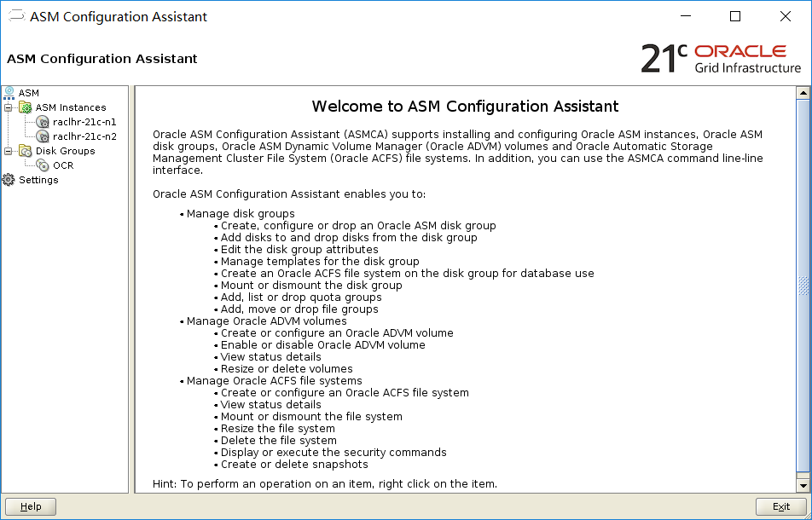Maximize the ASM Configuration Assistant window

(735, 16)
